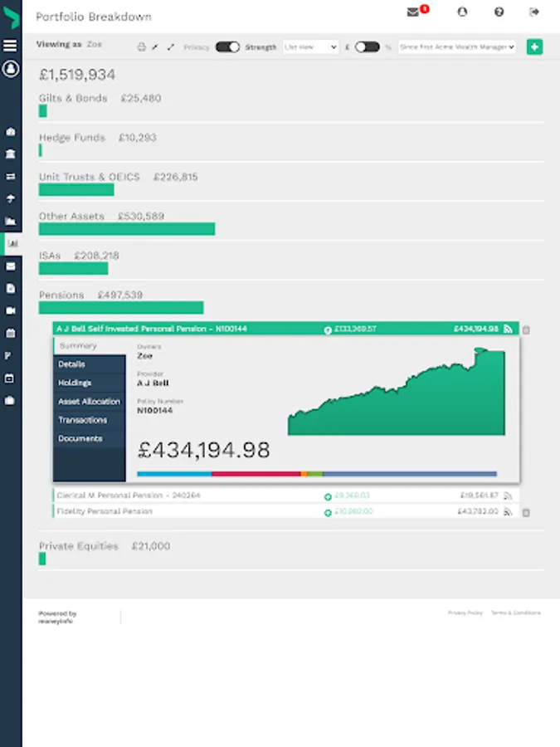This screenshot has width=560, height=747.
Task: Click the feed icon on Clerical M row
Action: click(508, 496)
